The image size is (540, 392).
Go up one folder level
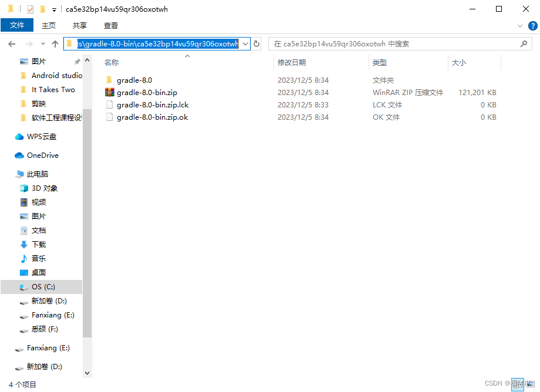[x=55, y=43]
